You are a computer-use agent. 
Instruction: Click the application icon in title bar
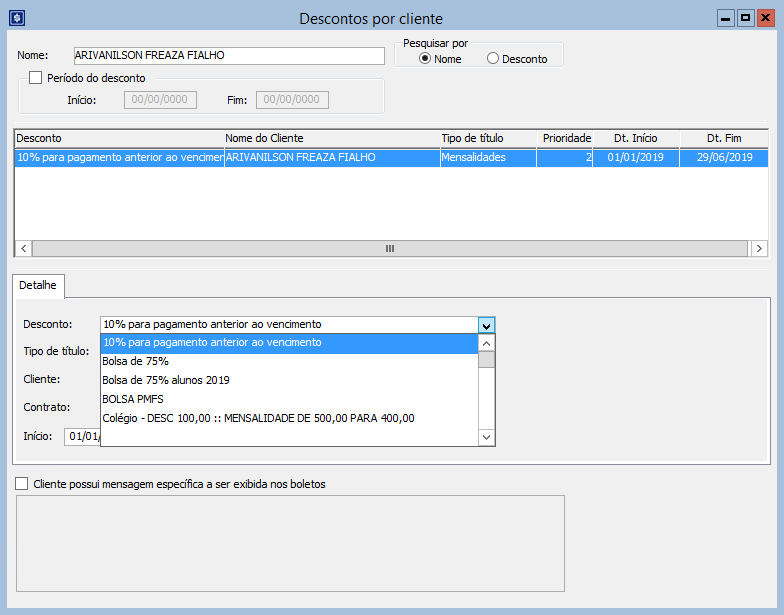pyautogui.click(x=15, y=18)
